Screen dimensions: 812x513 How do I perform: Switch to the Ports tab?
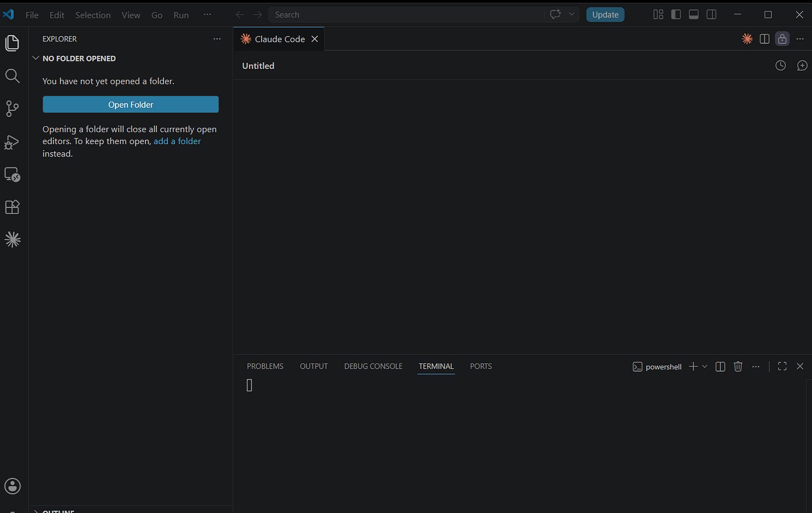(x=481, y=366)
